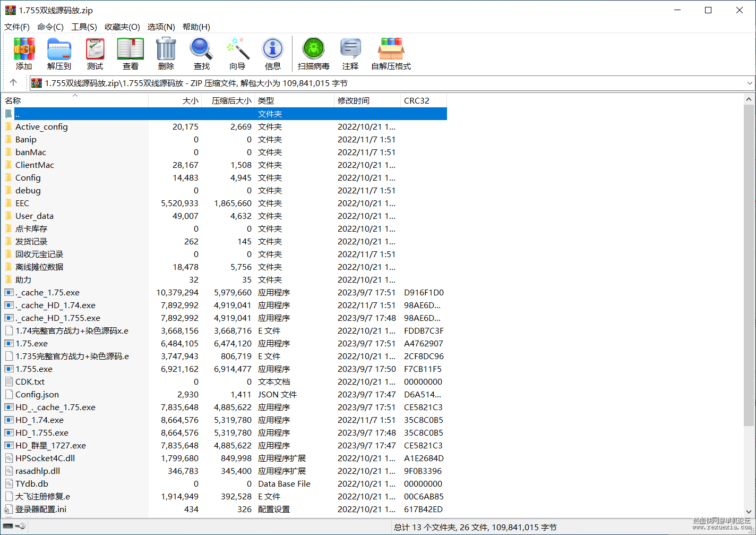Screen dimensions: 756x535
Task: Select the file rasadhlp.dll
Action: [x=224, y=471]
